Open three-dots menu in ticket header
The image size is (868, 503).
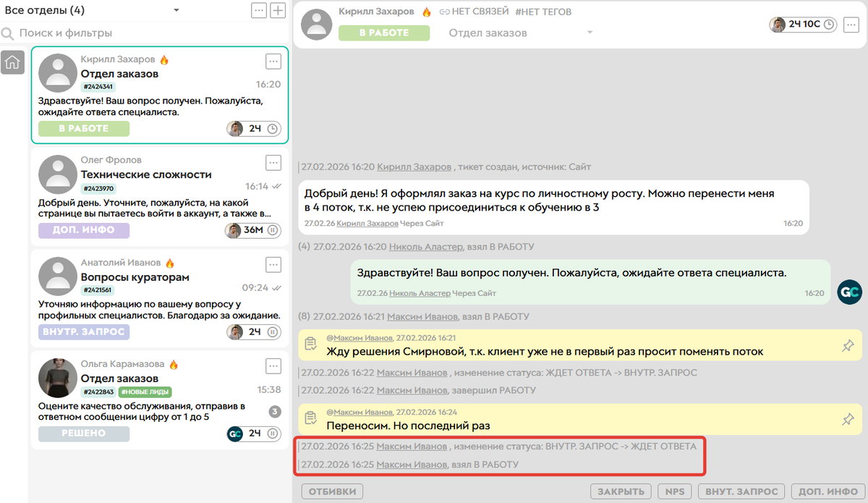851,25
